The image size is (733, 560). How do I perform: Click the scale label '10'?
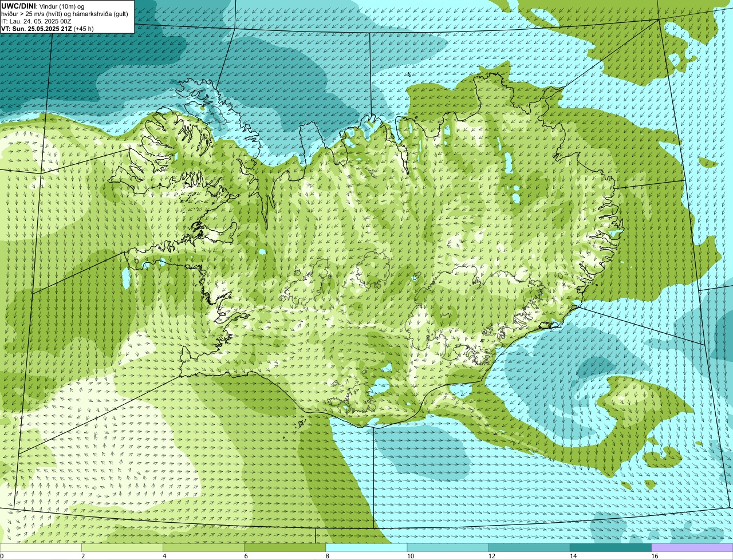point(410,556)
